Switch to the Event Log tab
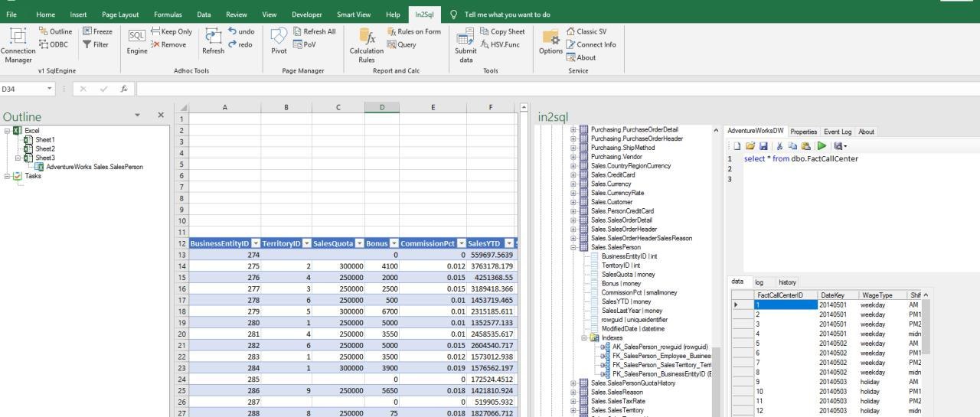Screen dimensions: 980x417 (x=837, y=132)
